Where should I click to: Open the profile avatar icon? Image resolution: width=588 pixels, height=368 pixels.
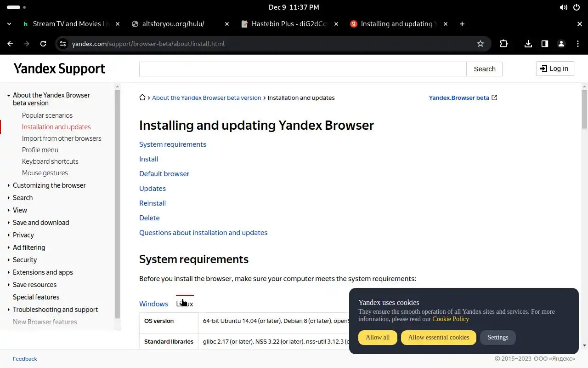tap(561, 44)
